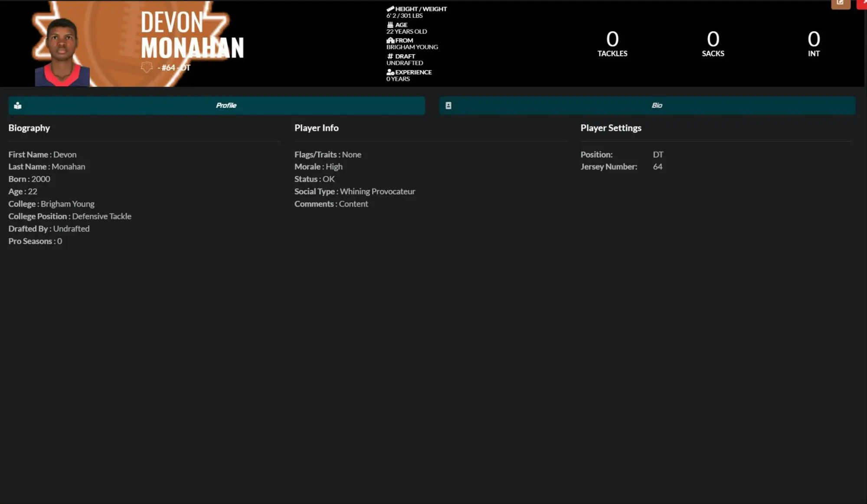Click the Profile tab reader icon
867x504 pixels.
click(x=18, y=106)
